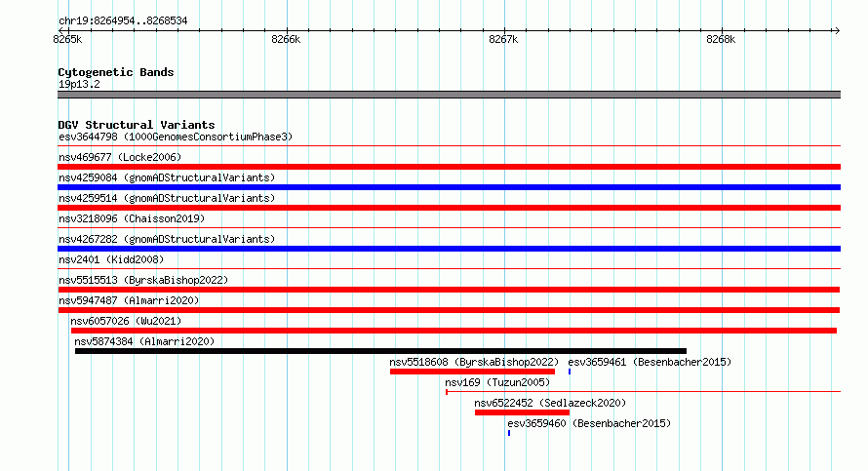Click the blue nsv4267282 variant bar
This screenshot has height=471, width=868.
point(449,249)
